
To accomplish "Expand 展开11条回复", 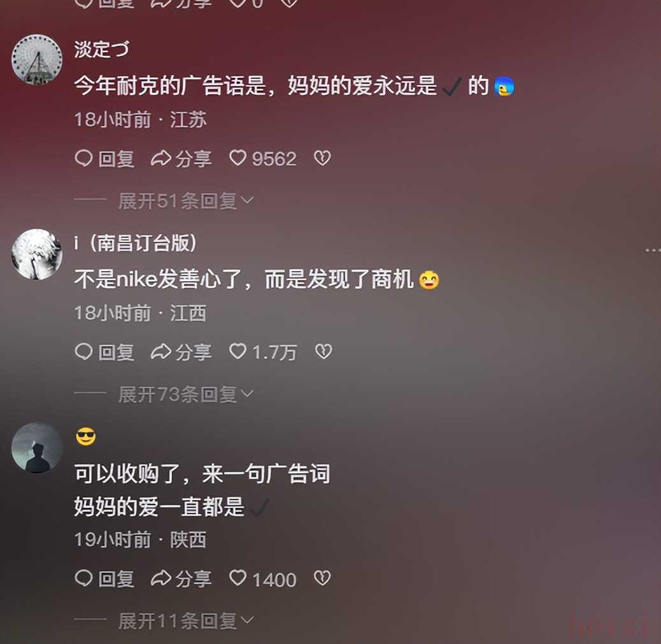I will (186, 621).
